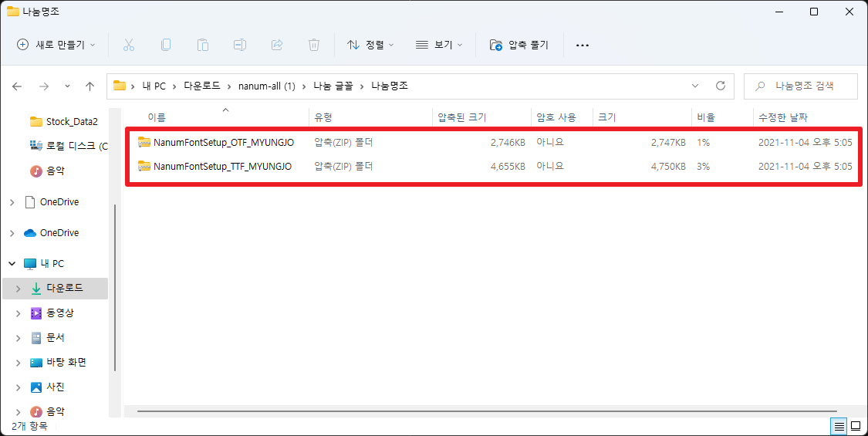
Task: Expand the 문서 sidebar node
Action: [19, 338]
